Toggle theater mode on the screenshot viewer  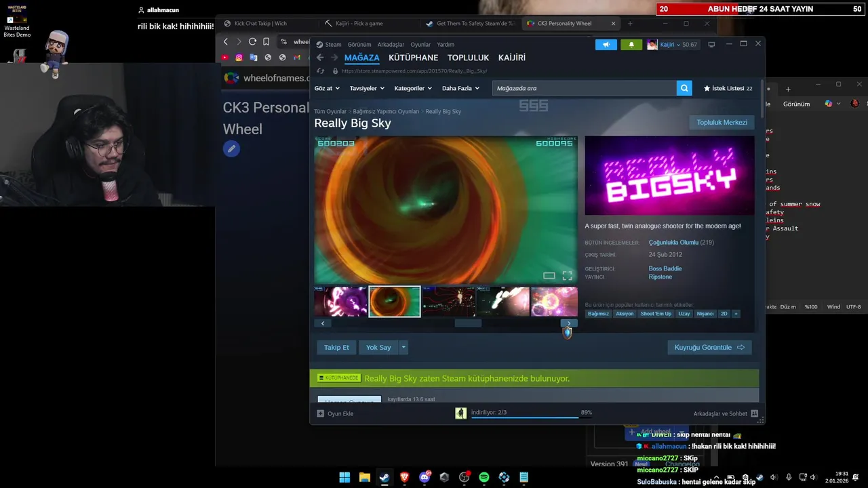(549, 275)
